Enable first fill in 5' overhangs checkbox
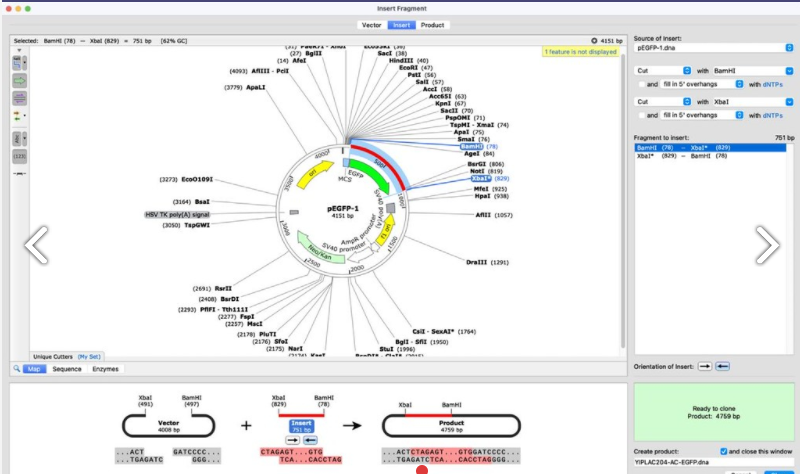800x474 pixels. [641, 84]
